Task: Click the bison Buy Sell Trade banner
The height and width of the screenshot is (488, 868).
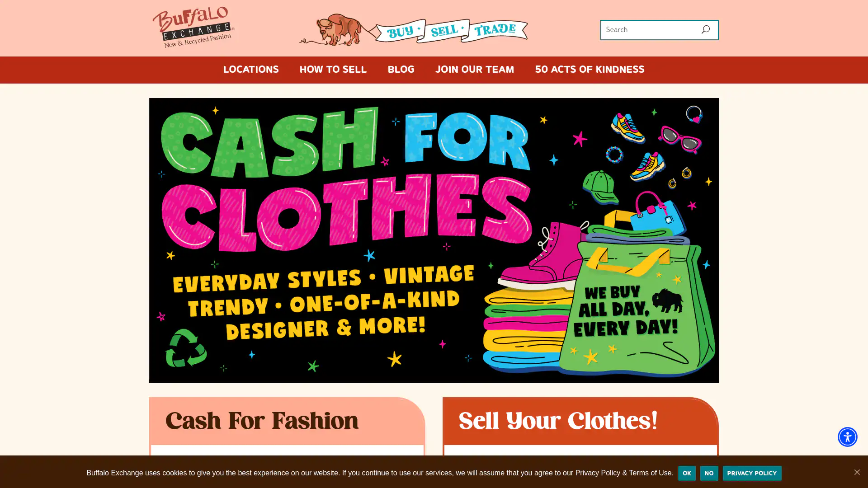Action: click(413, 30)
